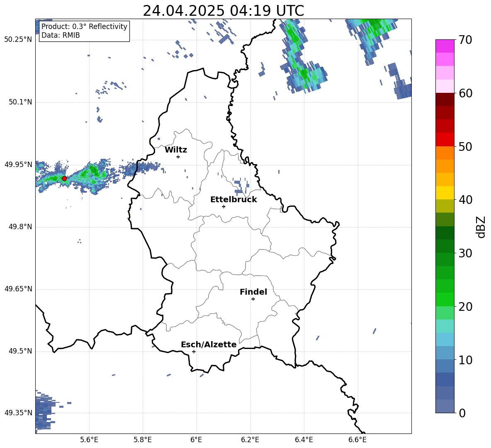This screenshot has width=491, height=448.
Task: Click the Wiltz station cross marker
Action: pos(178,157)
